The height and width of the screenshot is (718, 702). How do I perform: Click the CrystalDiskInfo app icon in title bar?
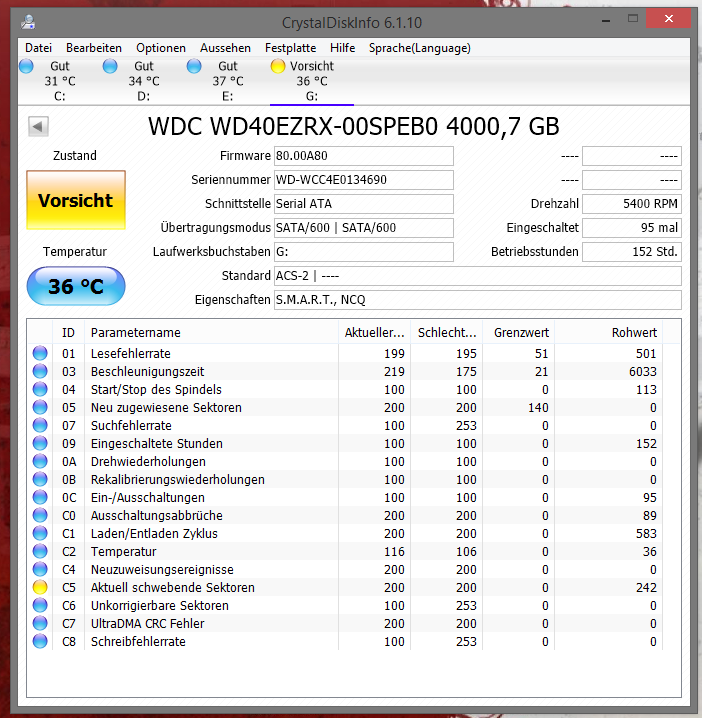[28, 22]
